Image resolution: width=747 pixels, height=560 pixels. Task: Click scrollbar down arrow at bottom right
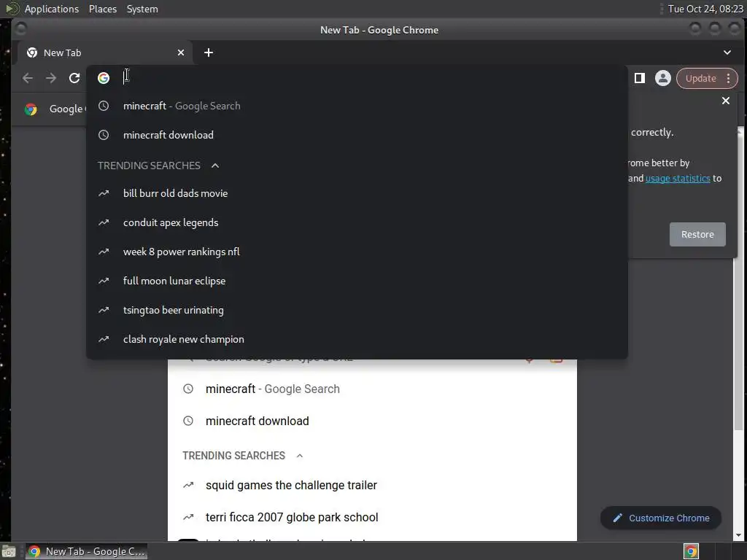pos(740,536)
